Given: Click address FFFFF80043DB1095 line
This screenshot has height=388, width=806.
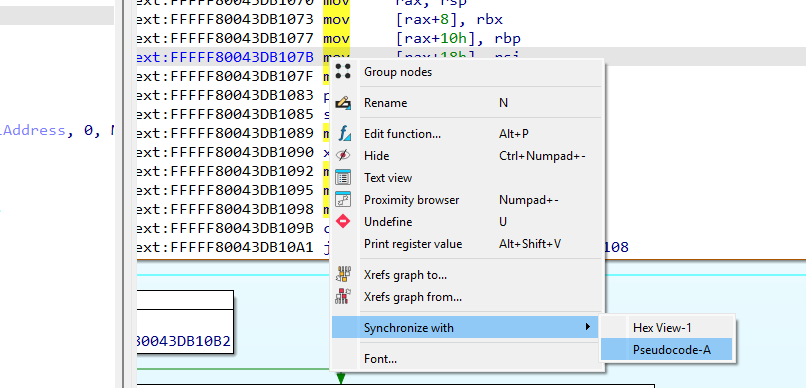Looking at the screenshot, I should point(225,191).
